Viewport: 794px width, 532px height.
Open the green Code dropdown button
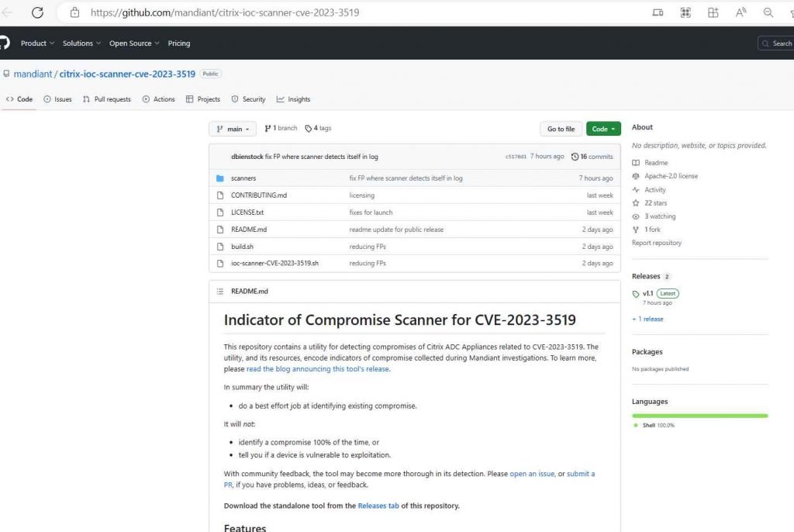[x=603, y=129]
